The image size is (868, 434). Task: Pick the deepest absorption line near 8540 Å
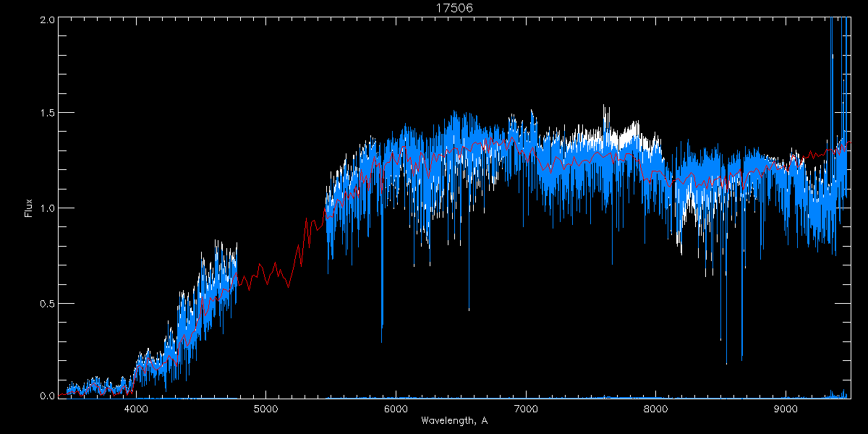(726, 347)
